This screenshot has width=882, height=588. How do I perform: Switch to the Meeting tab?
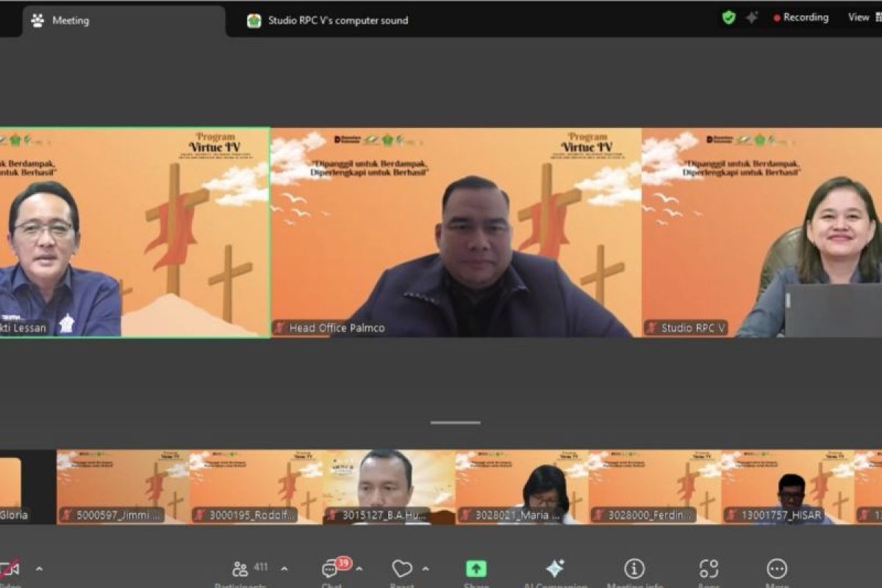coord(70,21)
